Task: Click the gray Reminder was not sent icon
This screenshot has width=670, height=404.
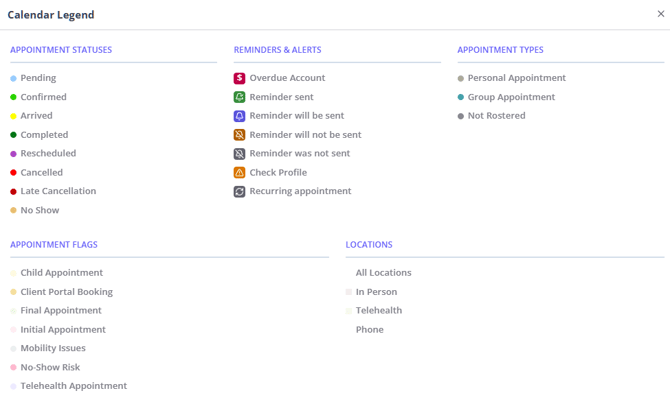Action: 239,153
